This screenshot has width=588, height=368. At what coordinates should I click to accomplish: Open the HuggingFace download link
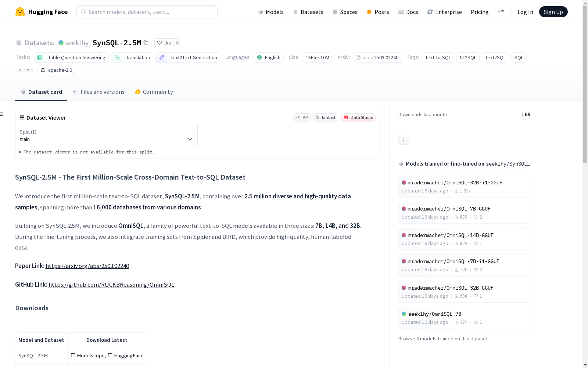click(x=126, y=355)
